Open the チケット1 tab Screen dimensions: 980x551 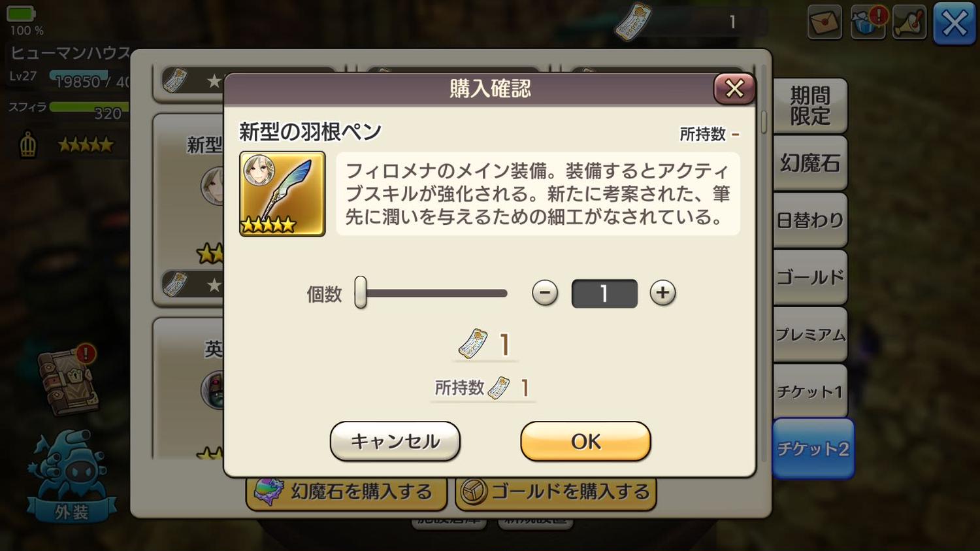[810, 392]
